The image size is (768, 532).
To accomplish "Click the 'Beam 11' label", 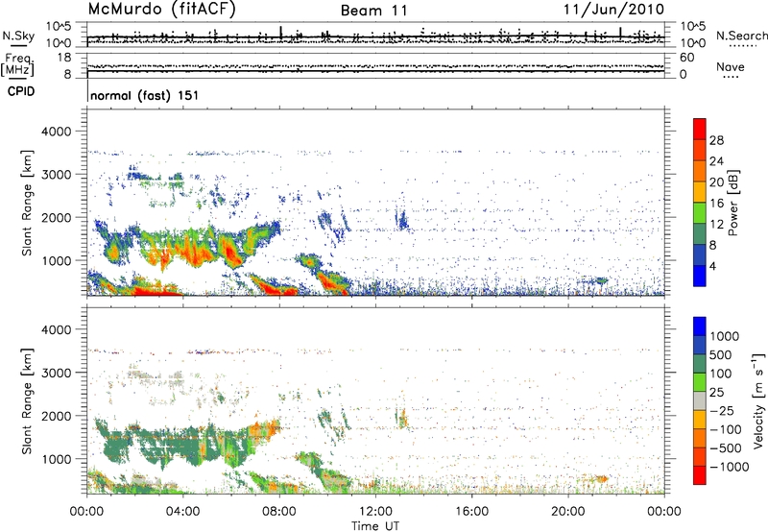I will click(x=374, y=11).
